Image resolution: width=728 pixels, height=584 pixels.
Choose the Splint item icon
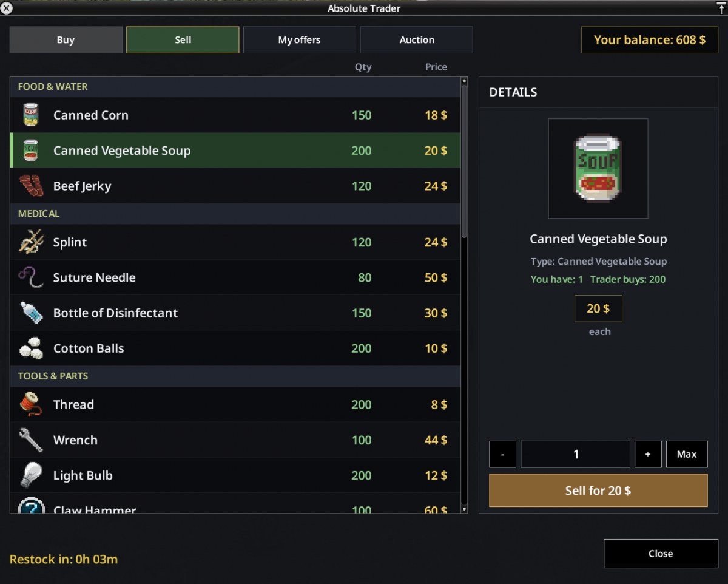click(31, 242)
